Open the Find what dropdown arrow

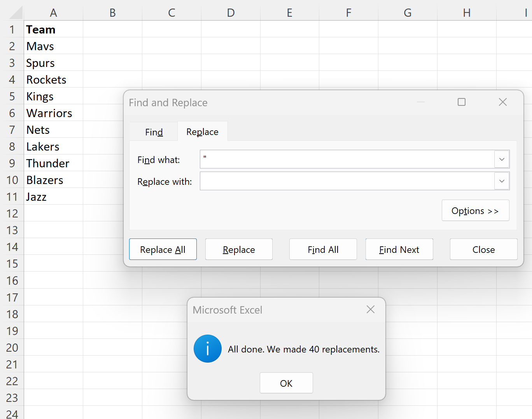tap(502, 159)
